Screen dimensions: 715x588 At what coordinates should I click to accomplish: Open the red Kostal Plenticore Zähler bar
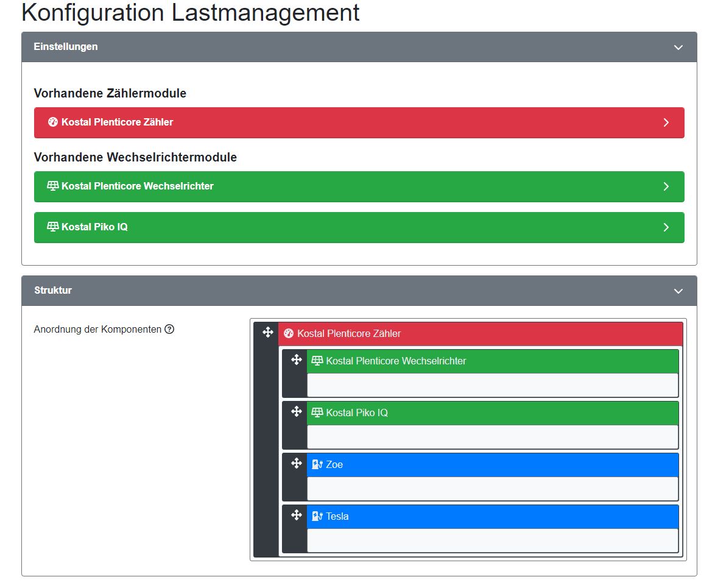359,122
